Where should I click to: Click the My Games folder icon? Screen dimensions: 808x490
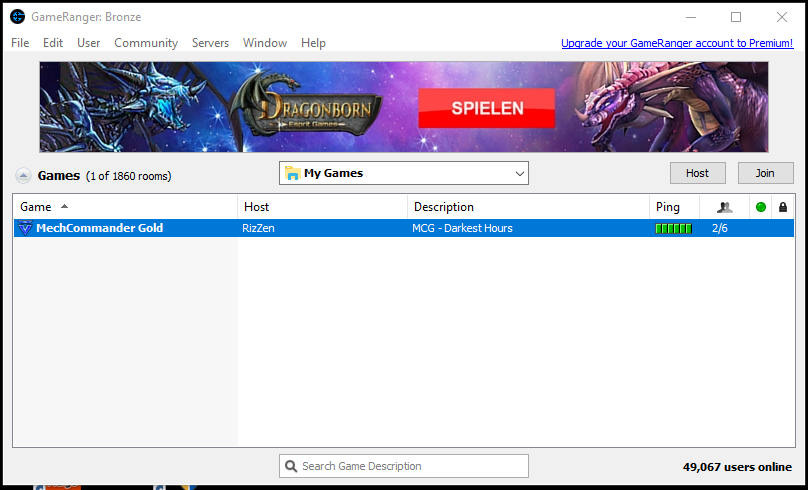coord(293,173)
